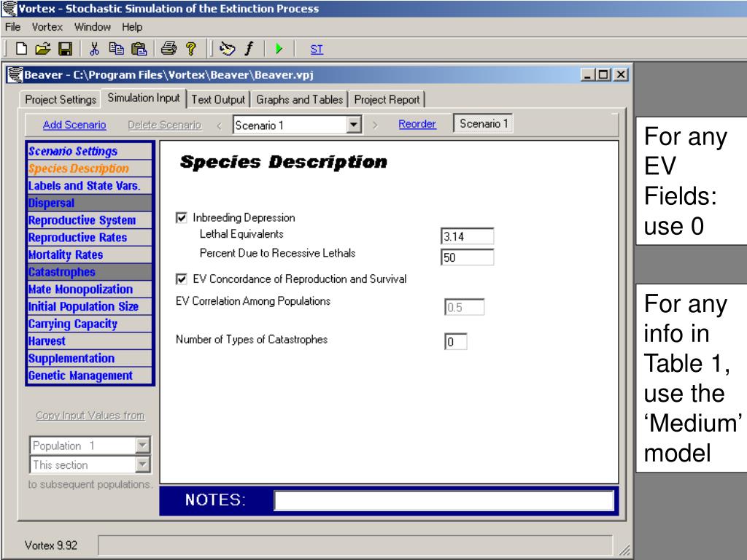Open the Population 1 dropdown
Screen dimensions: 747x560
pyautogui.click(x=142, y=446)
